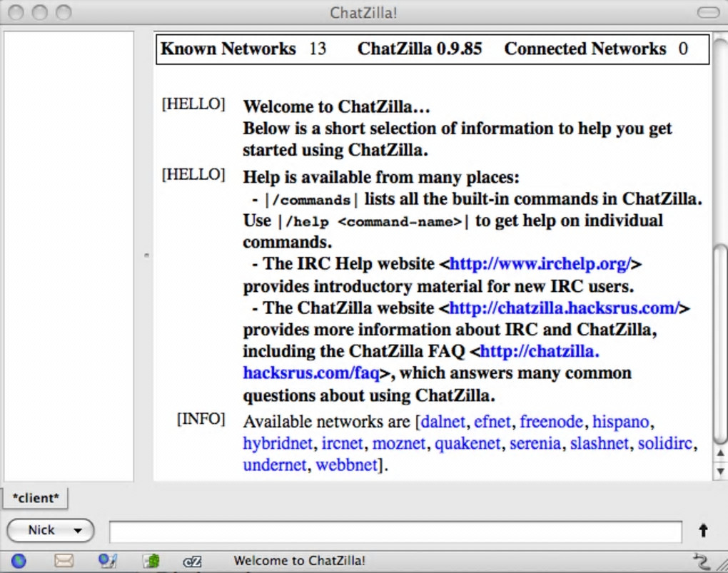
Task: Click the 'ChatZilla 0.9.85' version text
Action: [420, 49]
